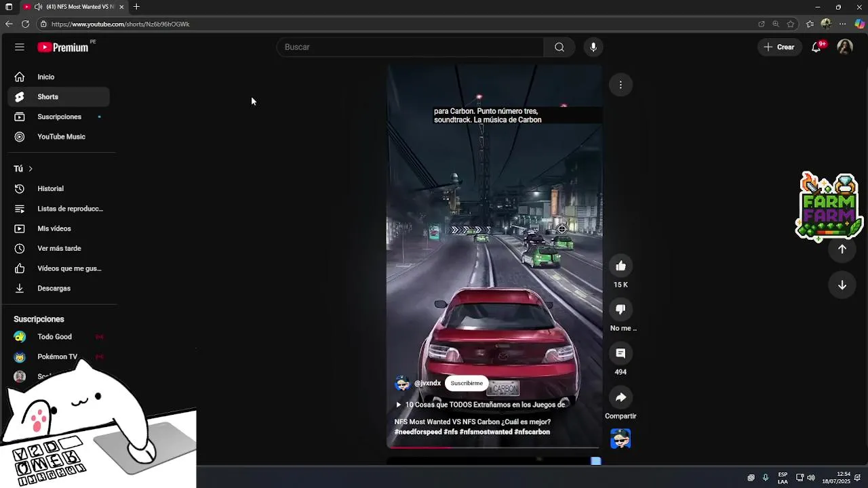Image resolution: width=868 pixels, height=488 pixels.
Task: Open Ver más tarde in the sidebar
Action: click(x=59, y=249)
